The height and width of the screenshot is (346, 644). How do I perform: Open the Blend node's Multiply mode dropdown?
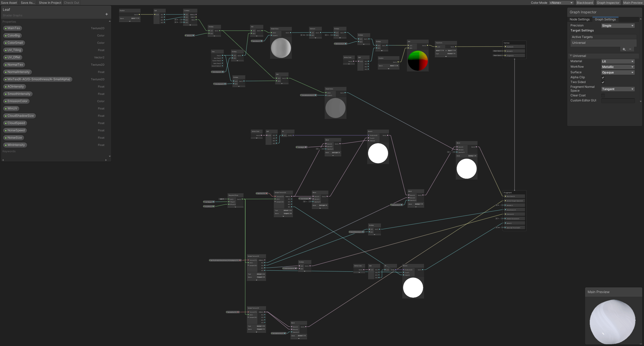coord(419,204)
